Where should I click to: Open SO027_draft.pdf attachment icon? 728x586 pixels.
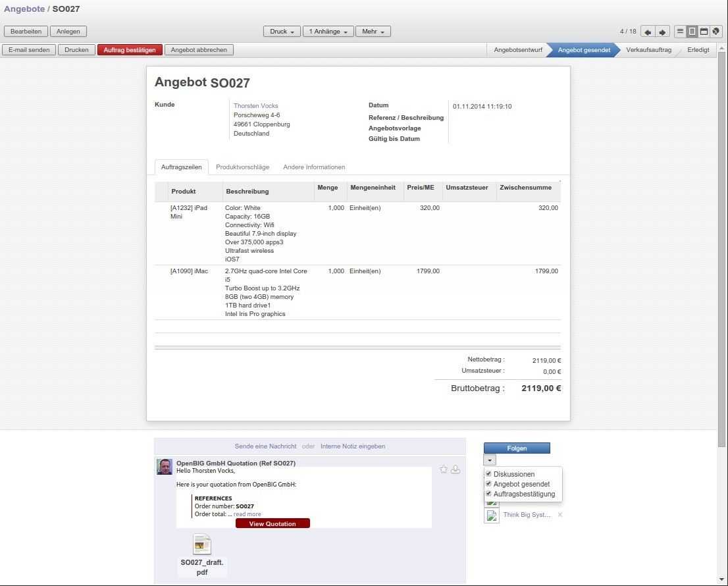click(x=202, y=545)
